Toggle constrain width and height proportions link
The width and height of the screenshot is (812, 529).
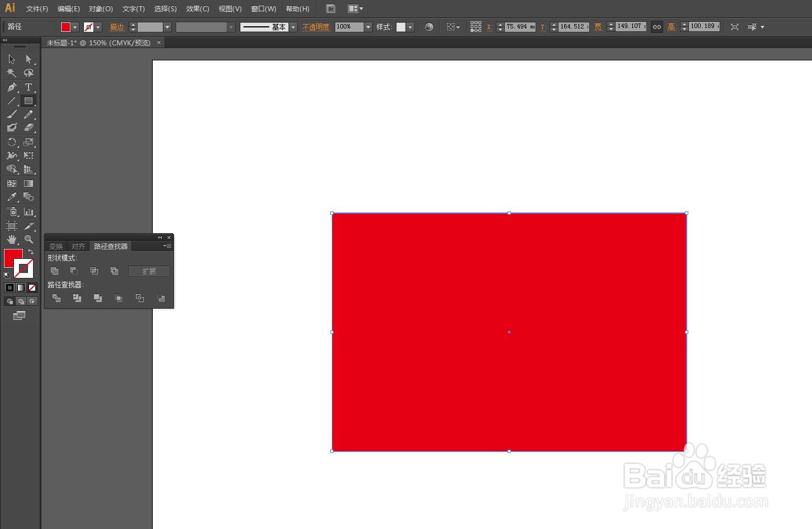click(657, 27)
